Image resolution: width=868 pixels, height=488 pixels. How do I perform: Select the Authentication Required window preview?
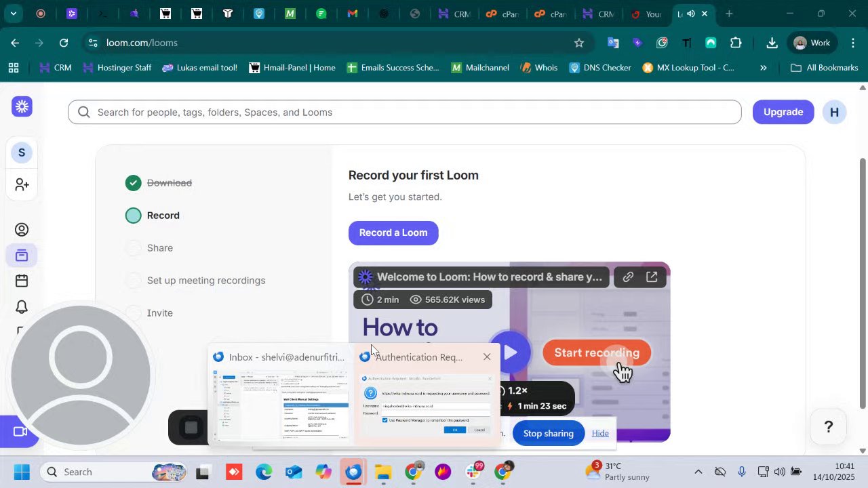(x=427, y=396)
